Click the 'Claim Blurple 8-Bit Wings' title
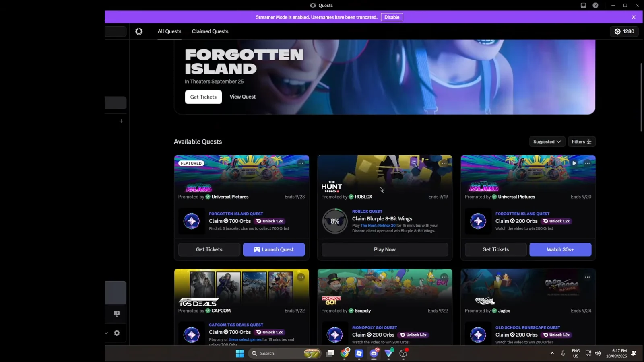 click(382, 219)
